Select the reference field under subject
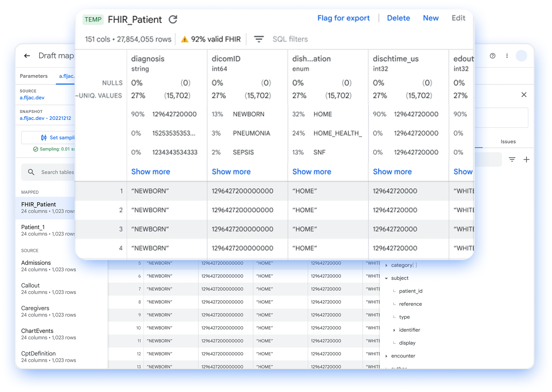The image size is (552, 392). 410,304
